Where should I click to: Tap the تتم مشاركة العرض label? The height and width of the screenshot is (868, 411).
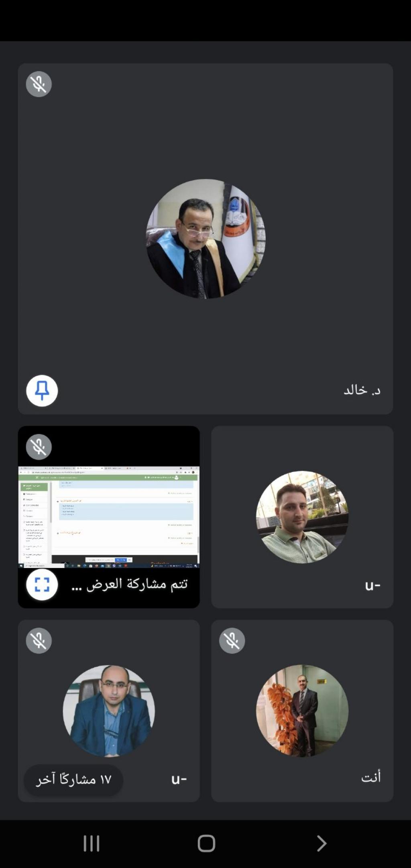click(x=130, y=584)
